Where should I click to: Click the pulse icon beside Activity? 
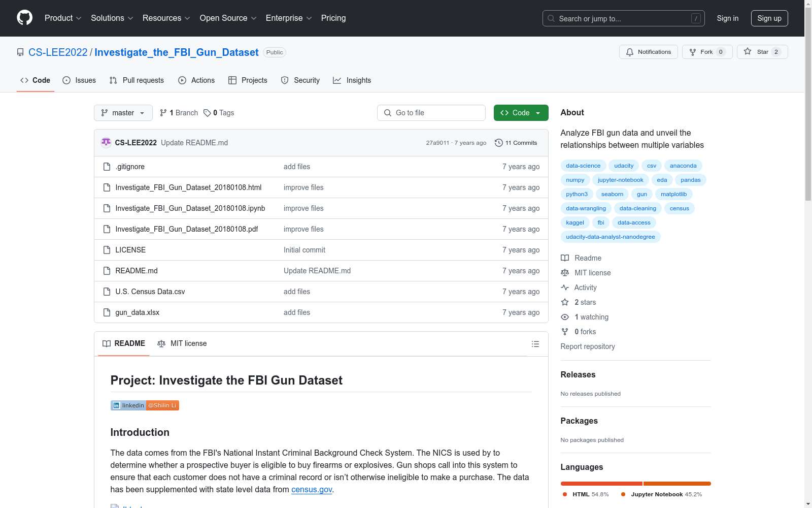pyautogui.click(x=565, y=288)
